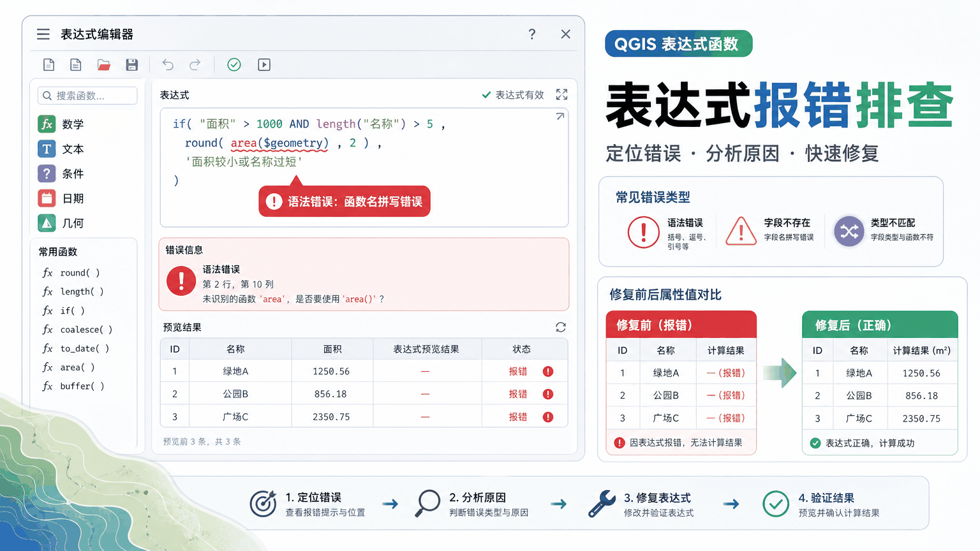Click the 状态 column header in preview
Viewport: 980px width, 551px height.
coord(521,349)
